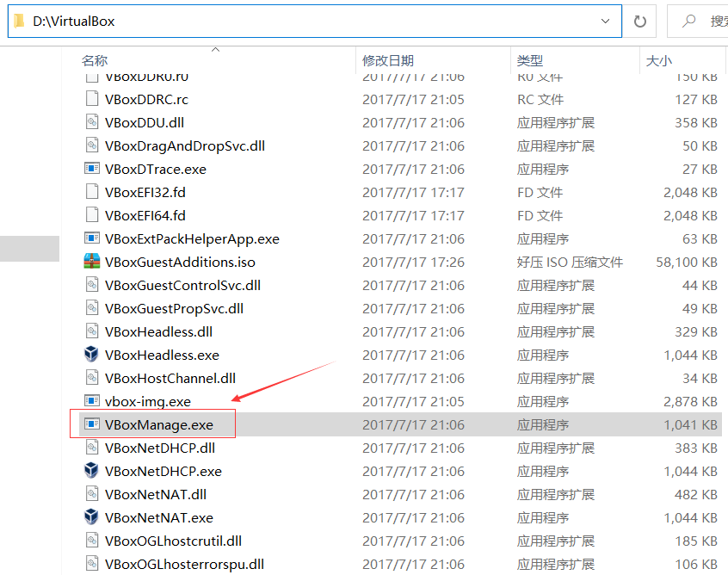Click the VBoxDTrace.exe file icon
Image resolution: width=728 pixels, height=575 pixels.
coord(92,169)
